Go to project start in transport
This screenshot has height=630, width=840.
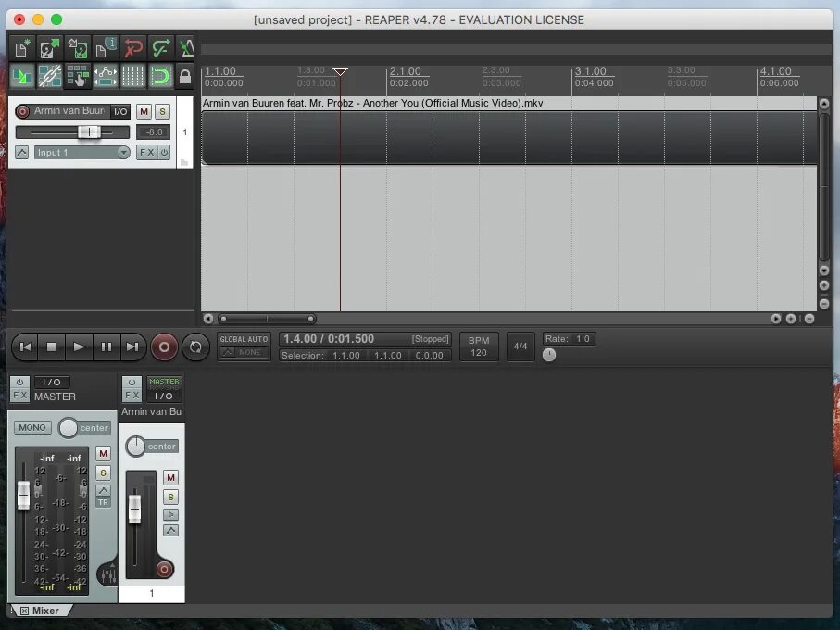click(x=25, y=346)
